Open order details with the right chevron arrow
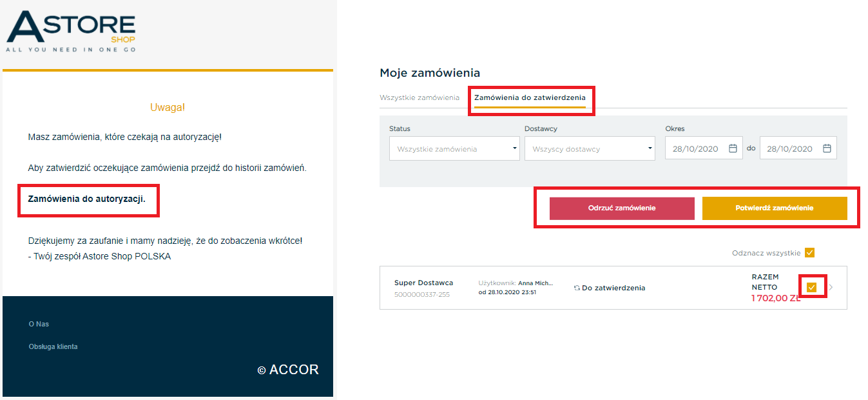This screenshot has width=868, height=400. [831, 287]
